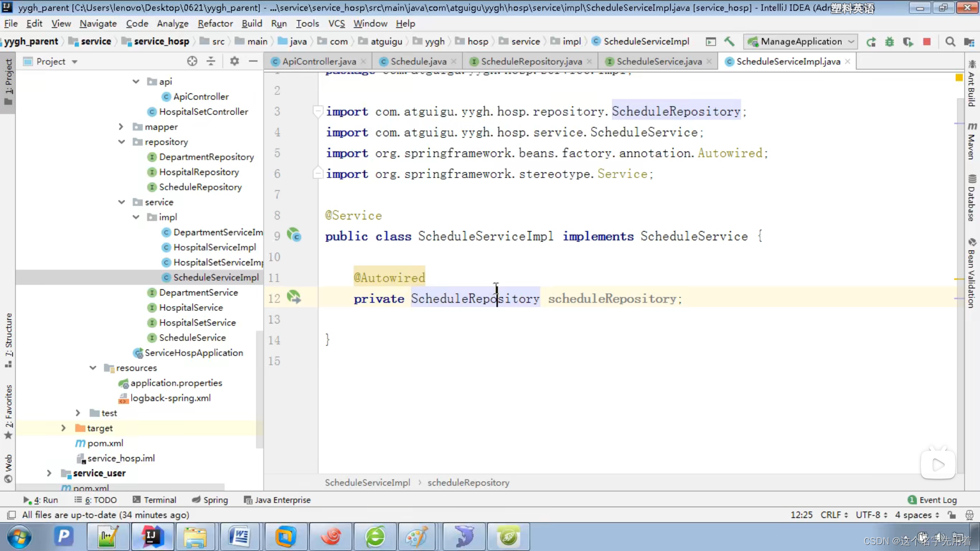
Task: Click the Spring panel icon
Action: [215, 500]
